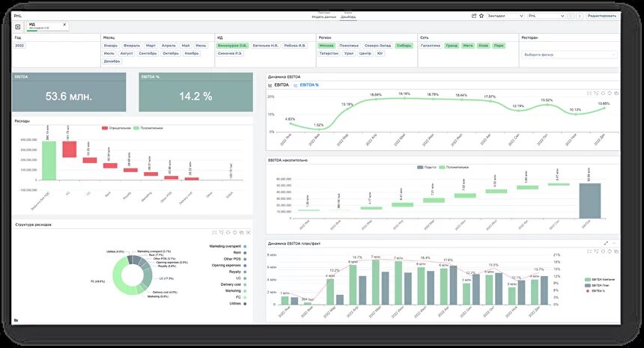Toggle the Винокуров О.В. filter chip
The image size is (644, 348).
click(x=232, y=46)
